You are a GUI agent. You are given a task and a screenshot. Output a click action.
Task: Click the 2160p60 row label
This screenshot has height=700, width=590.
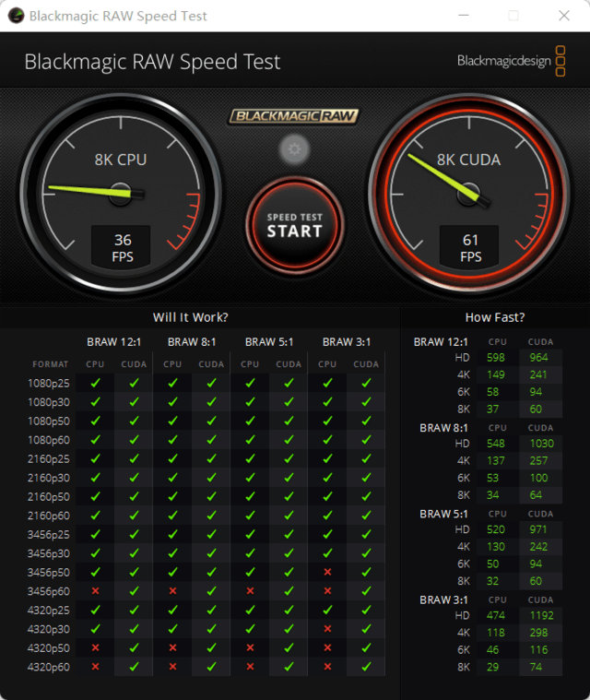(49, 516)
